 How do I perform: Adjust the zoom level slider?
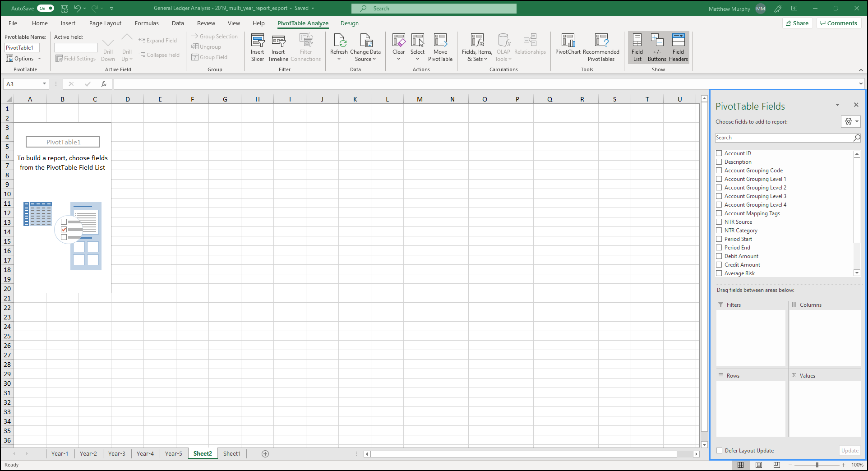[x=817, y=465]
